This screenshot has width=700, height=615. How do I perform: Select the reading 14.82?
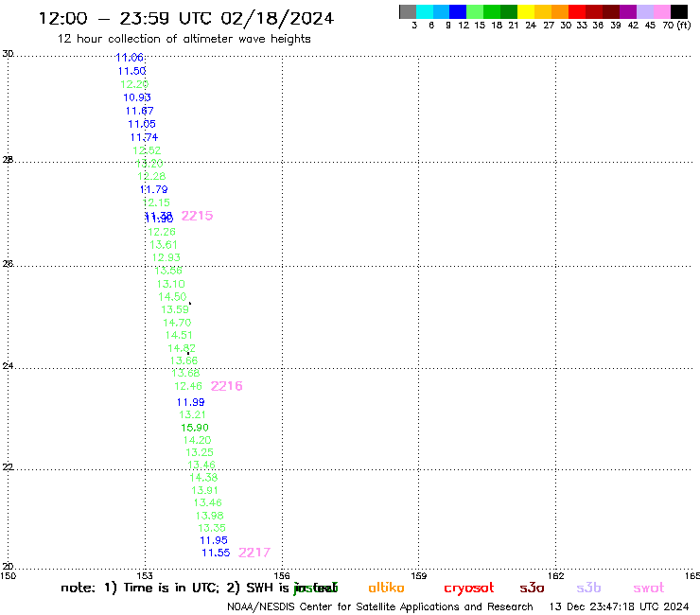point(182,348)
